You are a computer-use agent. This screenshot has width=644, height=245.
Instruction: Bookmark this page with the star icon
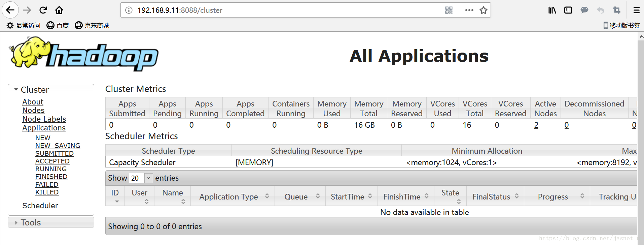[484, 10]
